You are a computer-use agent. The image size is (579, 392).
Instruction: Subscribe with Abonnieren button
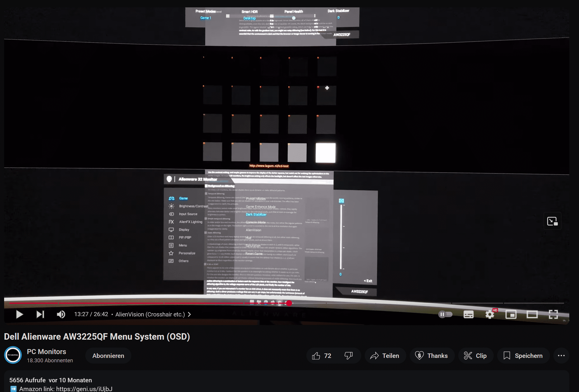(108, 356)
